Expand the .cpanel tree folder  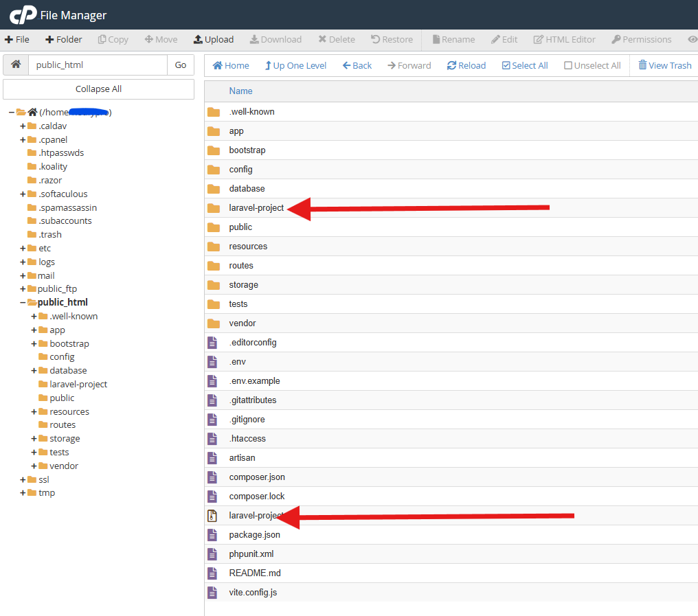tap(23, 140)
